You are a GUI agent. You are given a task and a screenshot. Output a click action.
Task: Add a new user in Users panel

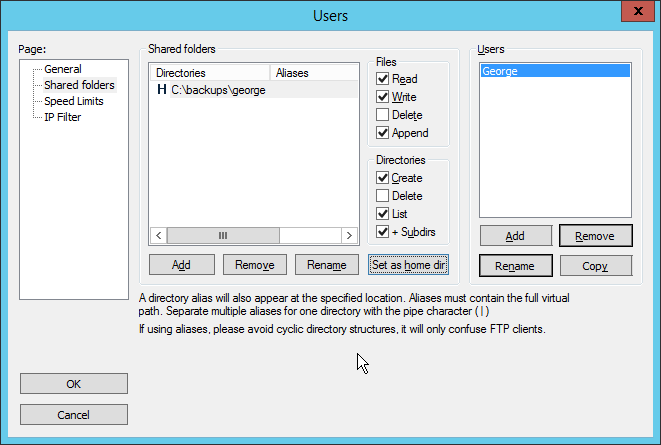516,236
